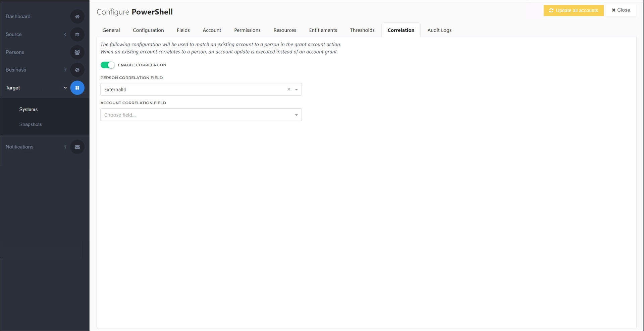
Task: Click the Source sidebar label
Action: click(x=13, y=34)
